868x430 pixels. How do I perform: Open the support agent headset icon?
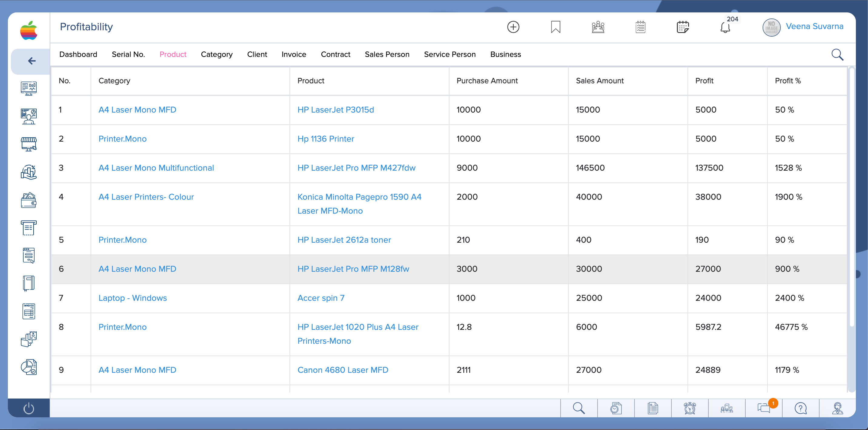(x=838, y=408)
